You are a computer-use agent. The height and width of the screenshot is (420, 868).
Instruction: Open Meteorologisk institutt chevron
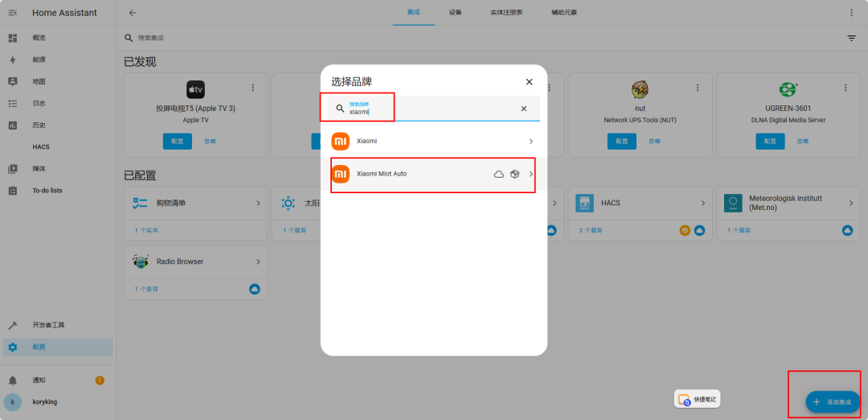coord(851,204)
